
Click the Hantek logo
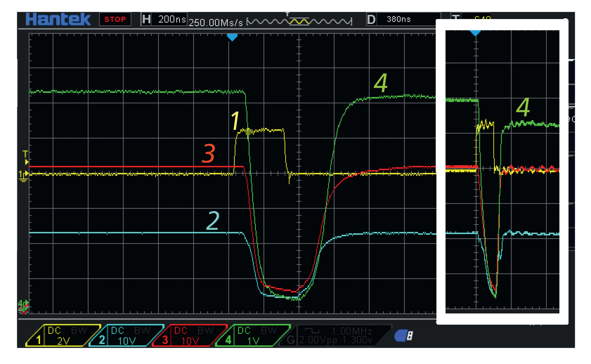coord(58,19)
